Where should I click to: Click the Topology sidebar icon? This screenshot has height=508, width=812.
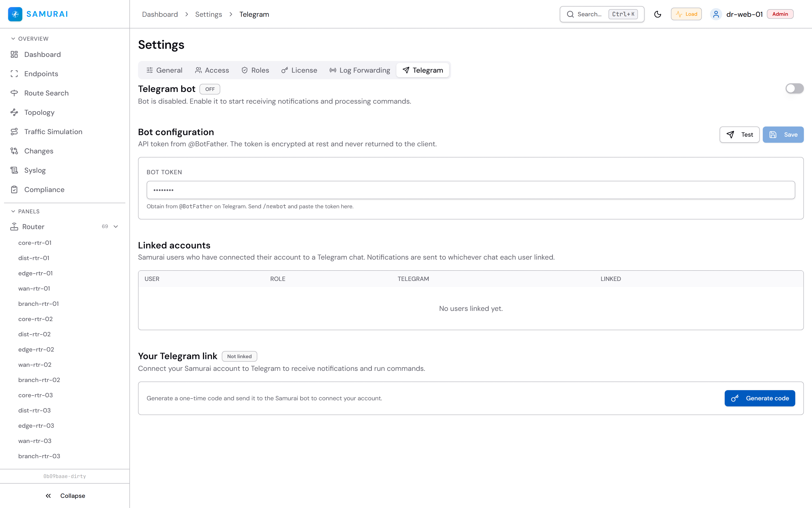pyautogui.click(x=14, y=113)
